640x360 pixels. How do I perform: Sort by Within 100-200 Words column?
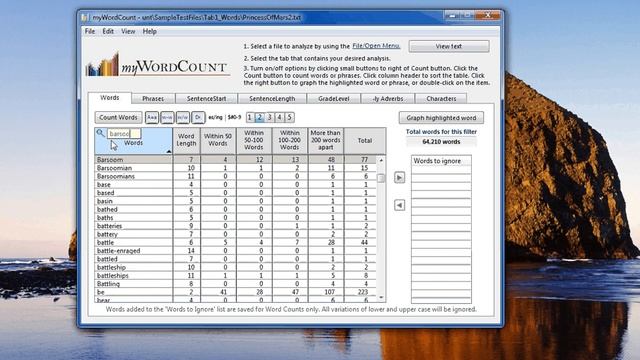point(290,140)
